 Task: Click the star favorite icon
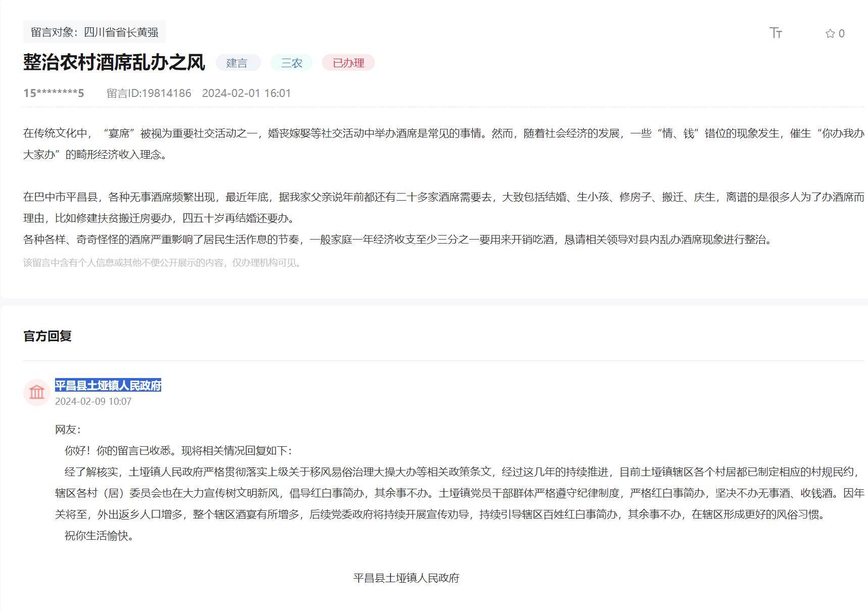830,34
